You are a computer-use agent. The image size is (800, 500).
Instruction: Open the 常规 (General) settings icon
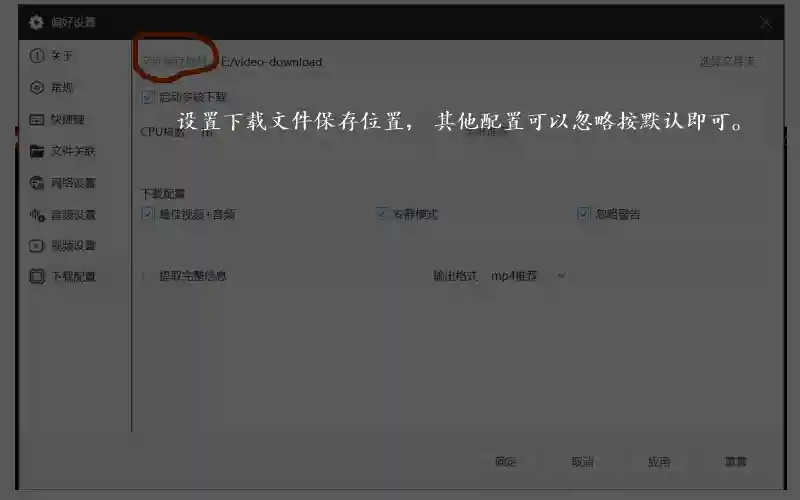tap(37, 88)
